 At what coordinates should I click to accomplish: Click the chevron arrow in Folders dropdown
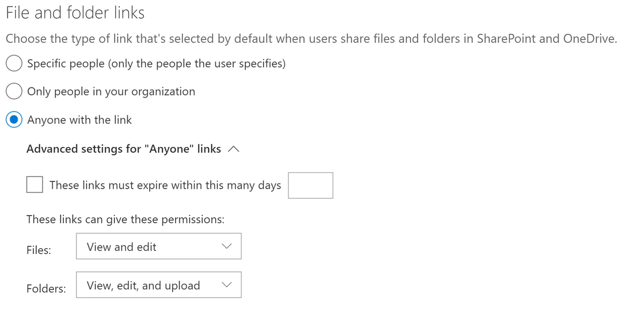coord(227,285)
